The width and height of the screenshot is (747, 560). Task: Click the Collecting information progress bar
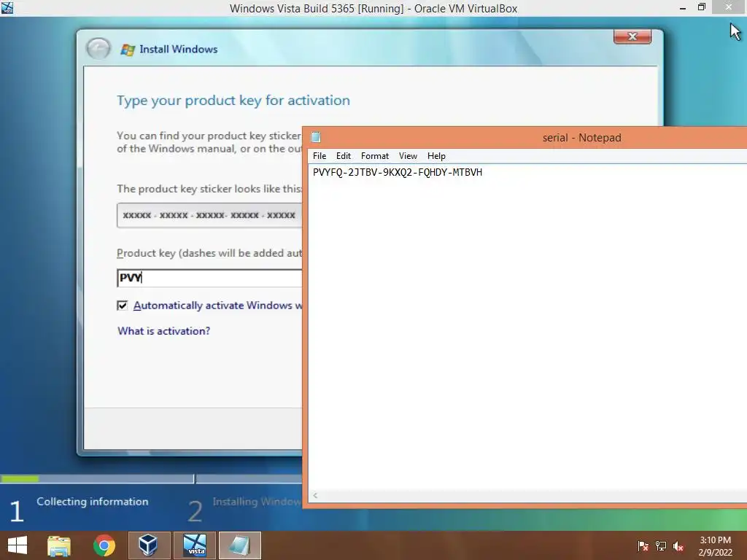[x=97, y=479]
